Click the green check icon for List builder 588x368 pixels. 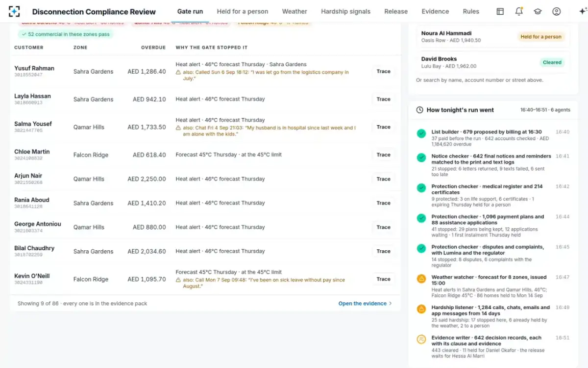[421, 133]
